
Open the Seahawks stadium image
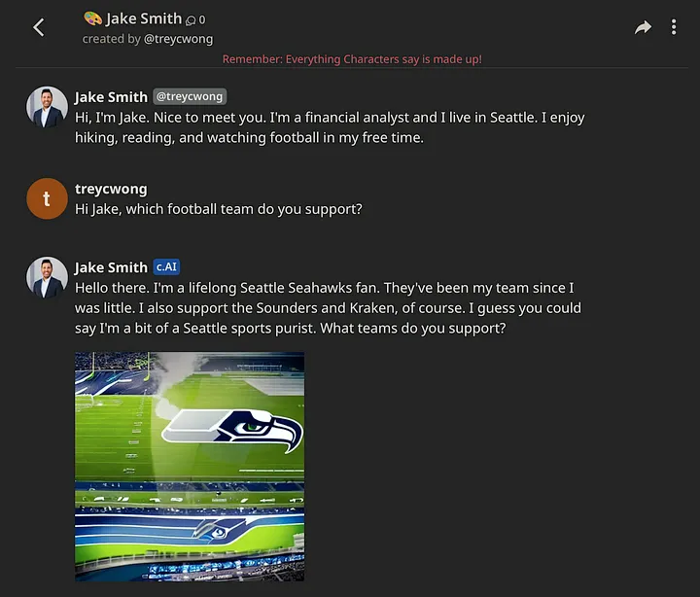click(190, 466)
